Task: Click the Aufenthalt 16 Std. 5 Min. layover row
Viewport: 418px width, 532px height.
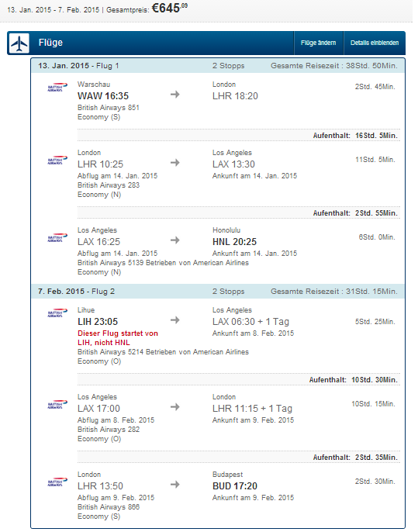Action: click(x=239, y=136)
